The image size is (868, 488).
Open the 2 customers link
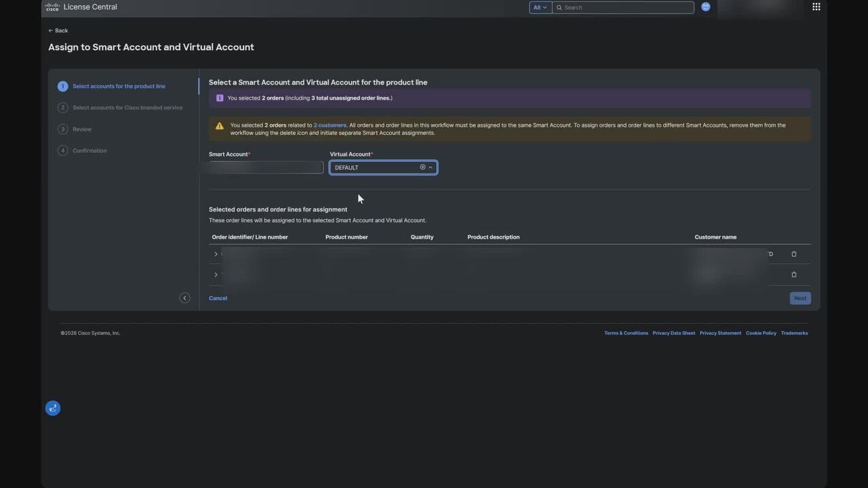330,125
